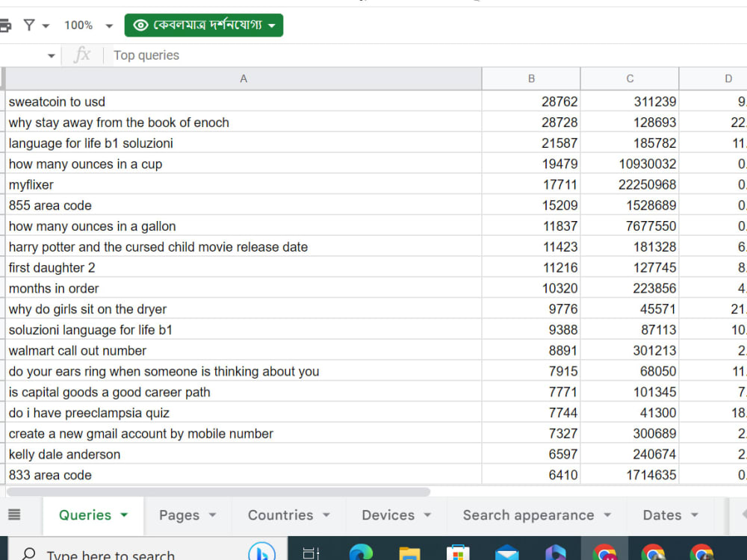The width and height of the screenshot is (747, 560).
Task: Open Bing icon in taskbar search
Action: (x=262, y=552)
